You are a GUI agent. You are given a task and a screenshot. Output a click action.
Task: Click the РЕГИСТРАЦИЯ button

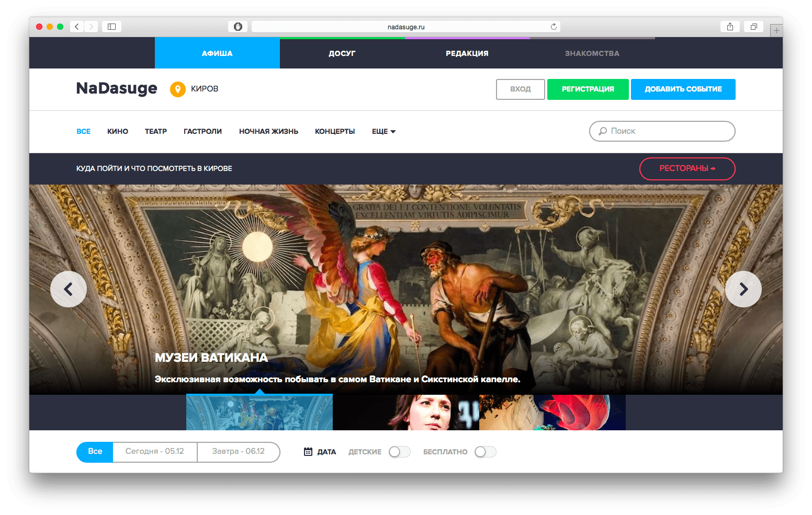click(x=588, y=89)
